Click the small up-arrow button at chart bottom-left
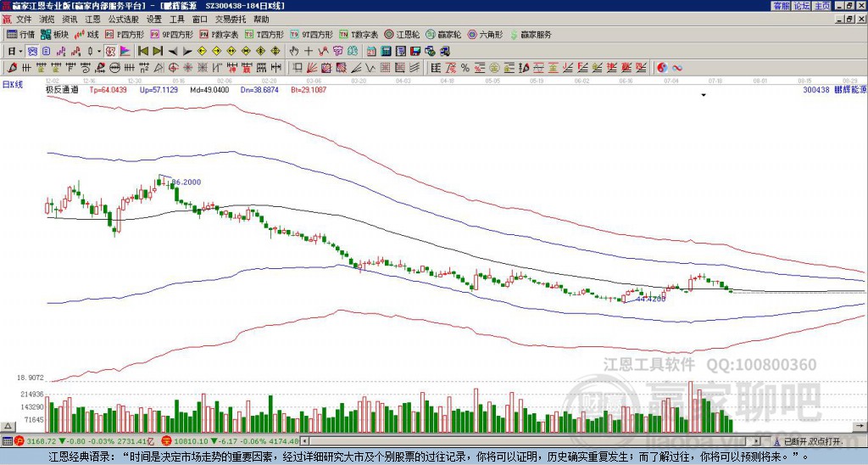This screenshot has width=868, height=465. (8, 426)
